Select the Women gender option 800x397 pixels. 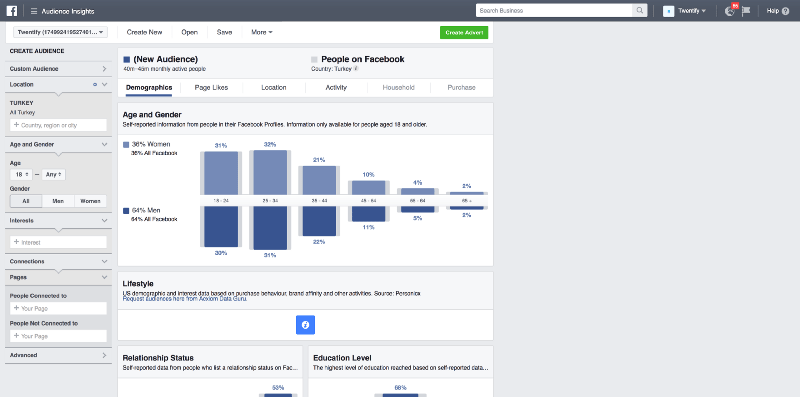90,201
